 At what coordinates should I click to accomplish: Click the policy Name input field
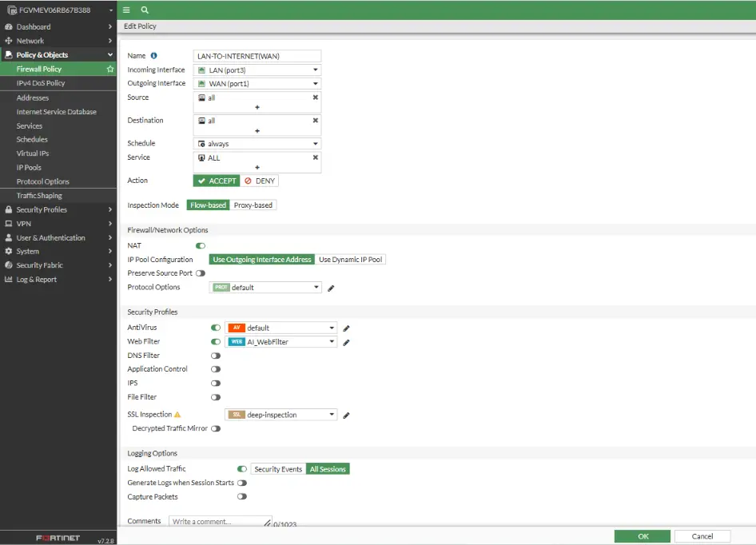click(257, 56)
